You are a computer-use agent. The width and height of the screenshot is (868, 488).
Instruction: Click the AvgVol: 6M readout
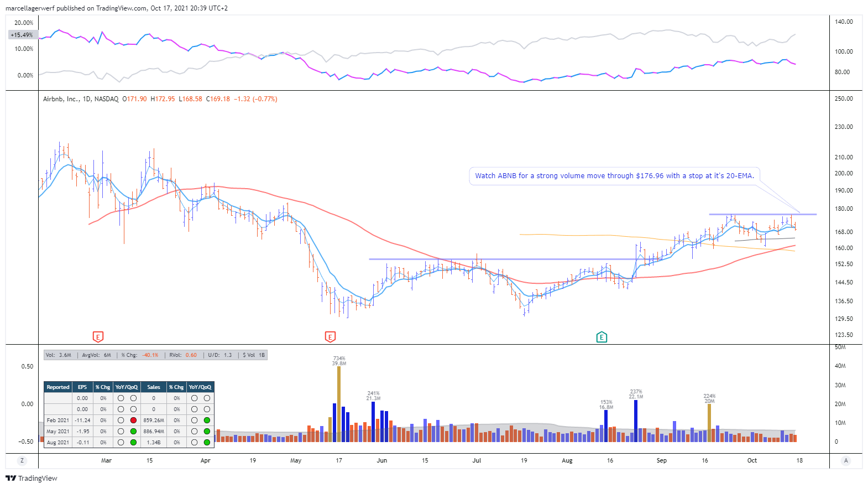click(x=96, y=355)
